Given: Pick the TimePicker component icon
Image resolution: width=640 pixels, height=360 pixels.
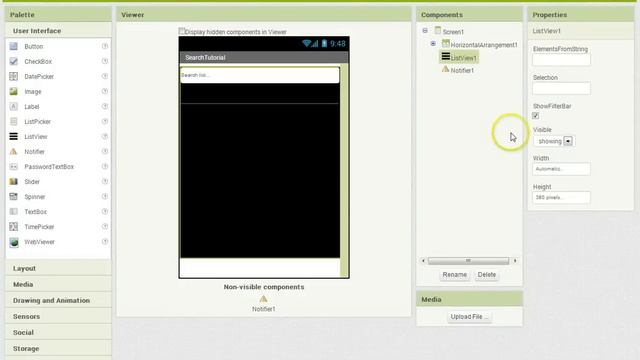Looking at the screenshot, I should 13,227.
